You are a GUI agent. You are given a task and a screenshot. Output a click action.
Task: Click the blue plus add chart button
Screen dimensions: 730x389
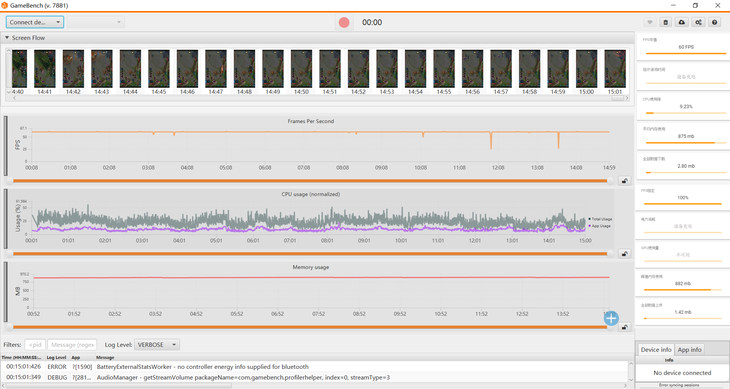[611, 318]
